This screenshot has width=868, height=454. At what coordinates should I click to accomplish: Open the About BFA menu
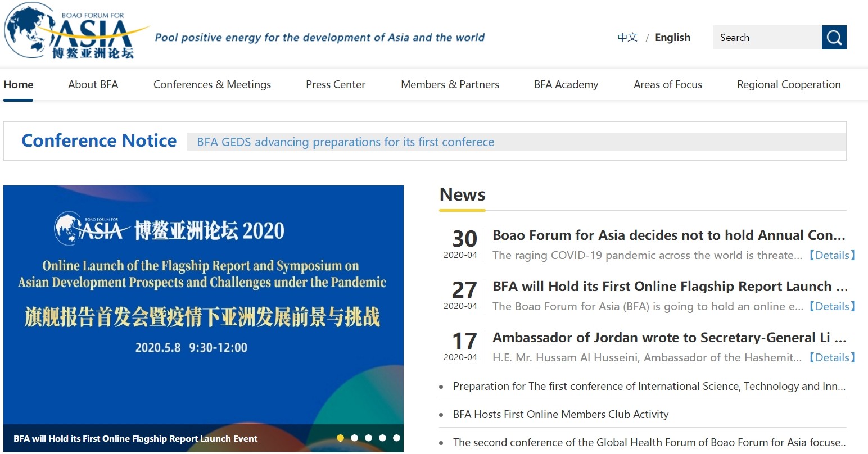(93, 85)
